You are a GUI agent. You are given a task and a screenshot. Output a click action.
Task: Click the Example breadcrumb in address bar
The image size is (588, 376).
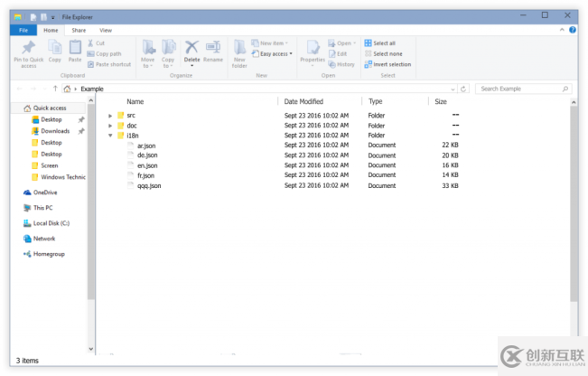click(x=92, y=89)
